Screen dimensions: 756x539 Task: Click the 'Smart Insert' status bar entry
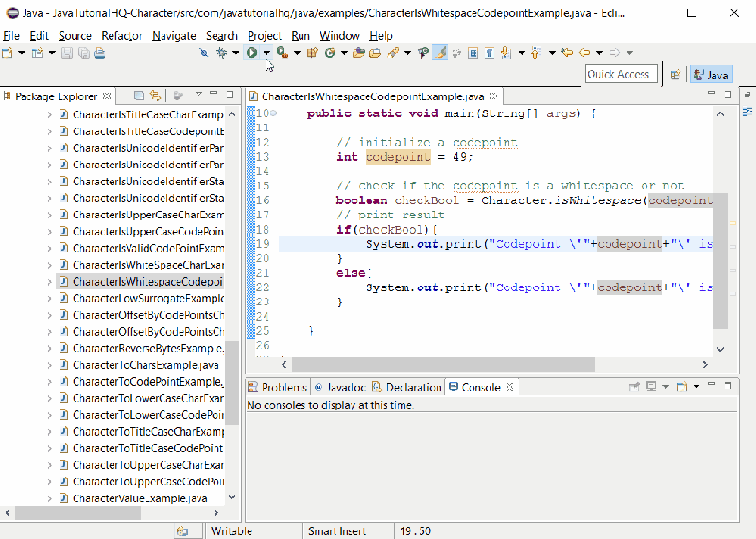(336, 530)
